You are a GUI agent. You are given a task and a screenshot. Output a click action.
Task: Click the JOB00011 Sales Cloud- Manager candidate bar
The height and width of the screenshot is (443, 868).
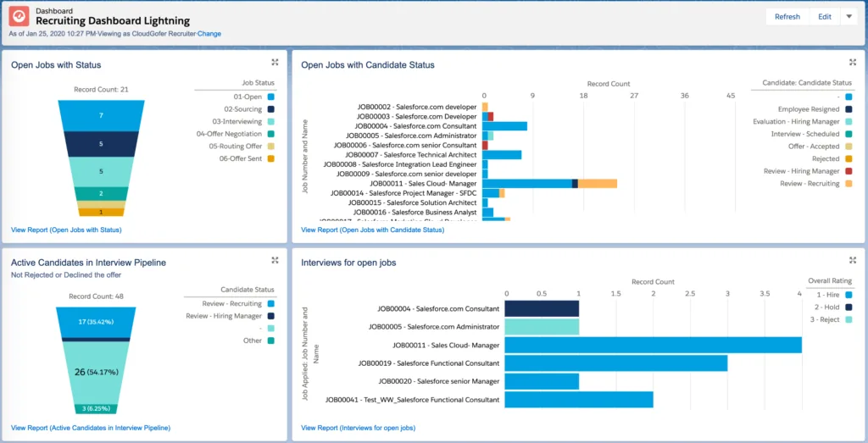[x=549, y=184]
